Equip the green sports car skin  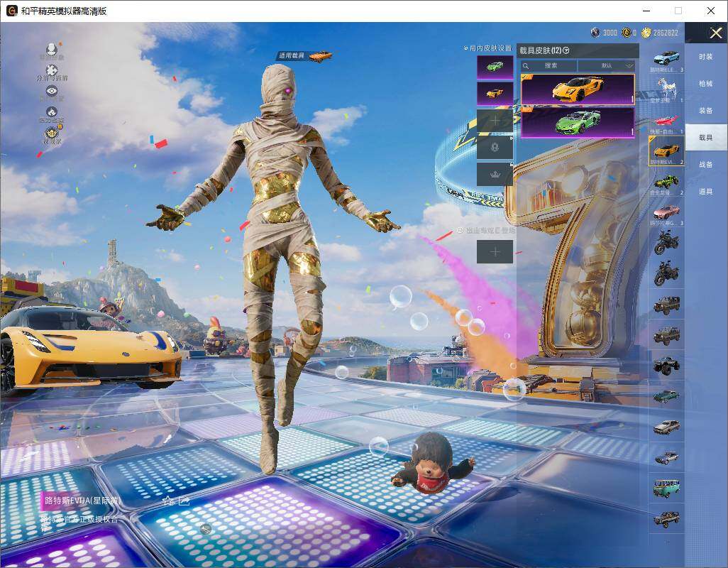[x=577, y=123]
